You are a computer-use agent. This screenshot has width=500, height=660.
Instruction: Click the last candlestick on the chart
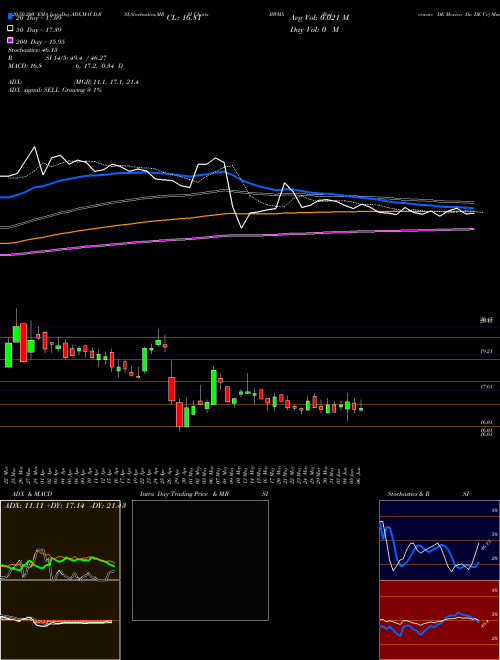pos(361,408)
